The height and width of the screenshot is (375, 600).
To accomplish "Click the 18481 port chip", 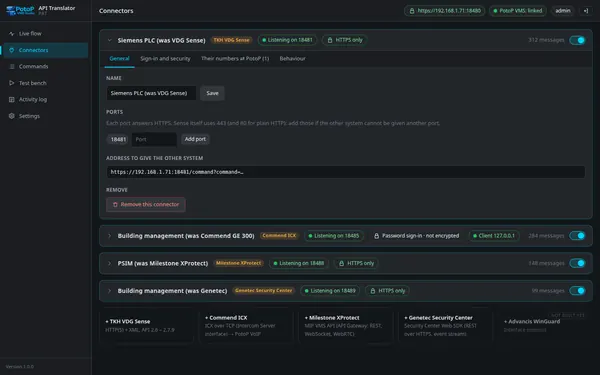I will [x=118, y=139].
